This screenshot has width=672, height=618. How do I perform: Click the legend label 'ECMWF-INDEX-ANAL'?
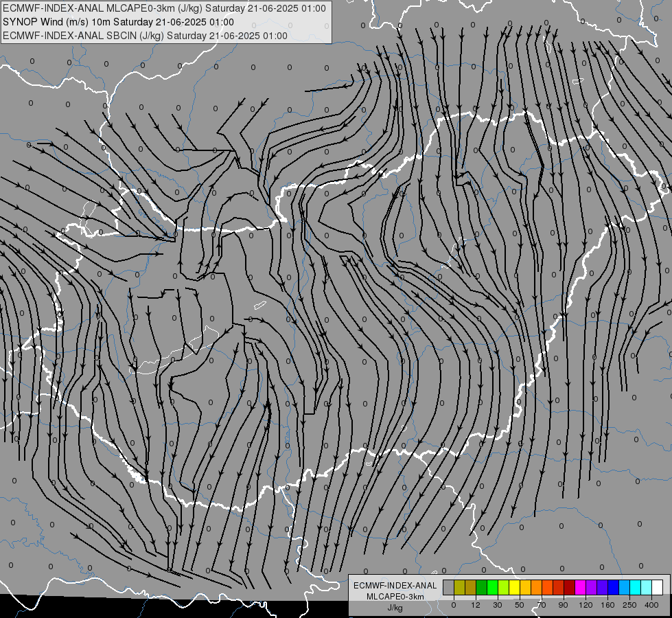point(395,586)
